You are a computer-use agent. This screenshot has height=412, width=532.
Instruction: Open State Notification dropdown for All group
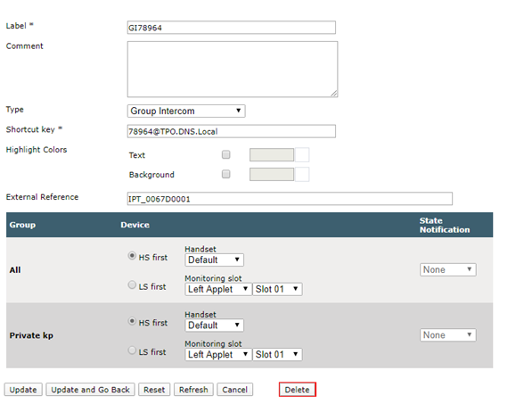tap(448, 269)
